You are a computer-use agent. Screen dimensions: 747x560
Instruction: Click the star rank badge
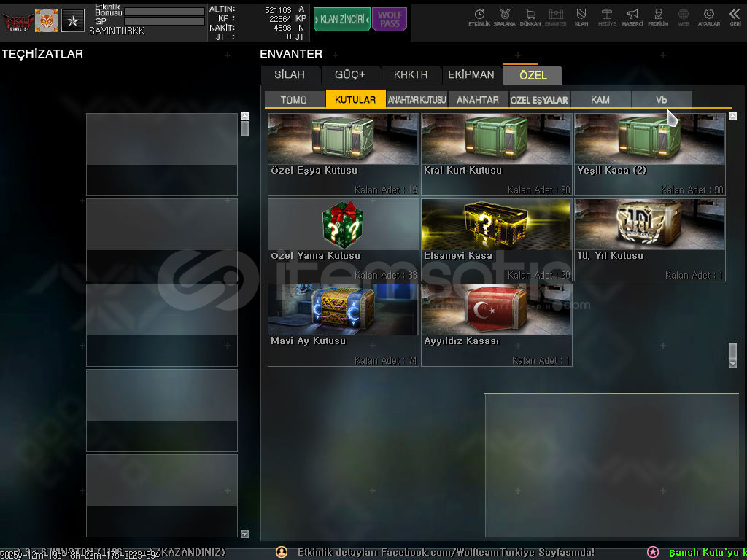[73, 20]
